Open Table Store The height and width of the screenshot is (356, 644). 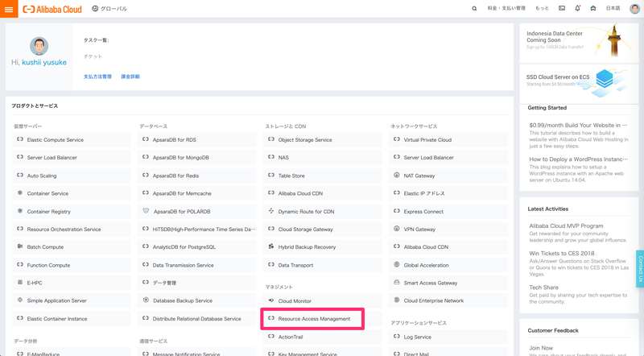[x=323, y=176]
